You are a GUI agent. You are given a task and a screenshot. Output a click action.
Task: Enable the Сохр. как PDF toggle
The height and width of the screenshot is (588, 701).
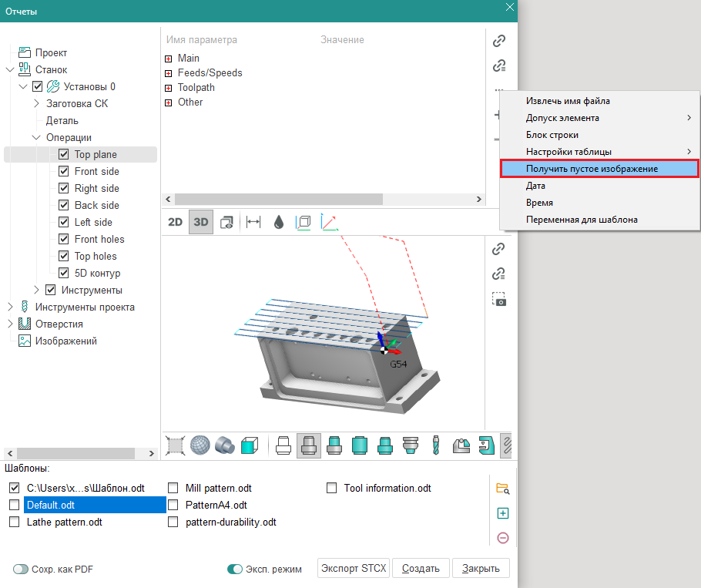coord(21,570)
